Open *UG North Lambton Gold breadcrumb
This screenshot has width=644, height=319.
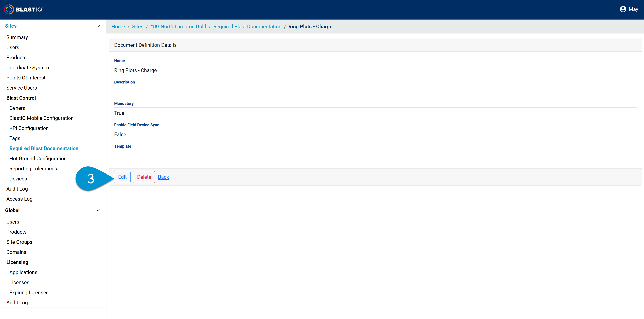click(178, 27)
